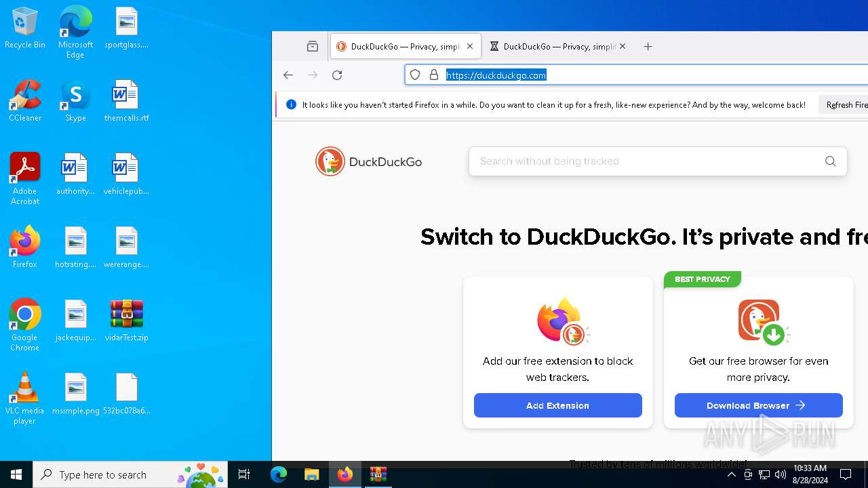Open Firefox View button in tab bar

click(313, 47)
